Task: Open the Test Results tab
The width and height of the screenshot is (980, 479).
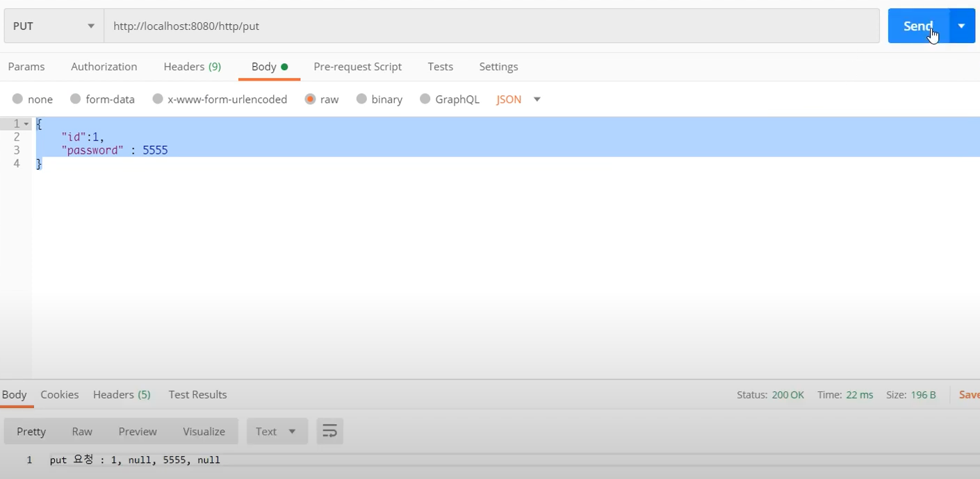Action: click(x=197, y=394)
